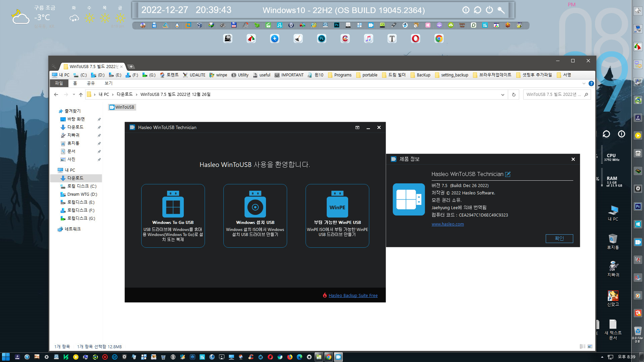Image resolution: width=644 pixels, height=362 pixels.
Task: Open the music app in the center dock
Action: 369,39
